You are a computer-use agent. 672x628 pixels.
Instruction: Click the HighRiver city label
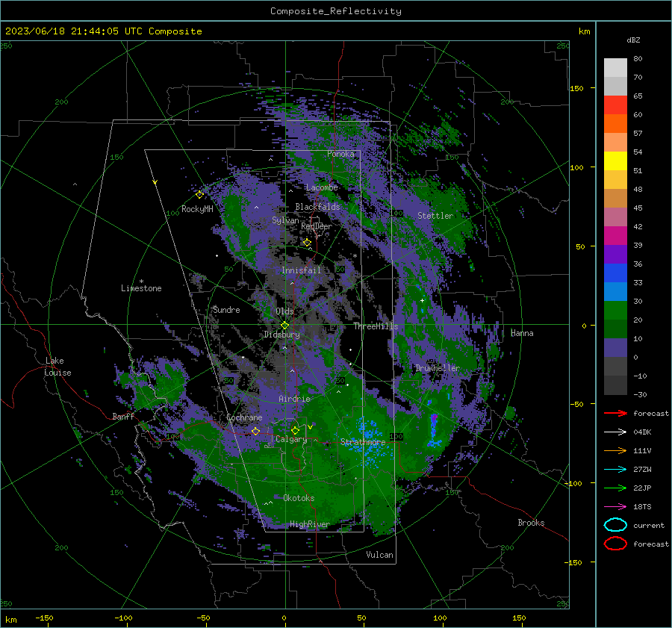[x=309, y=524]
